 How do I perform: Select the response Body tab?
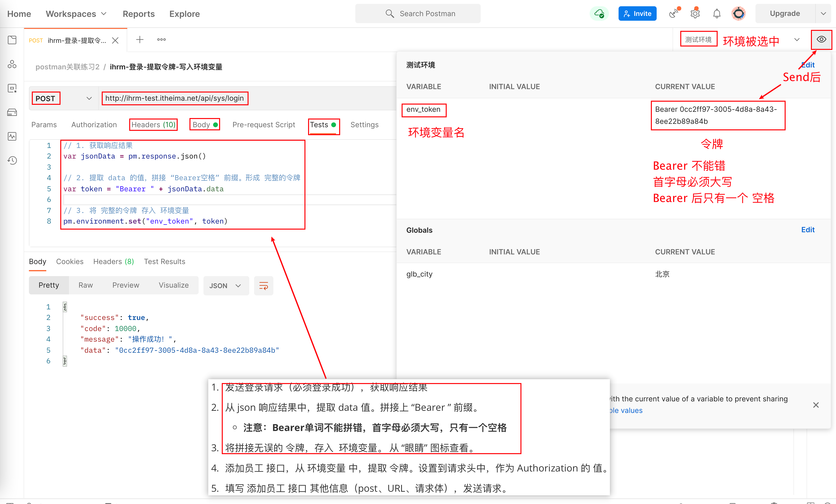(x=37, y=261)
